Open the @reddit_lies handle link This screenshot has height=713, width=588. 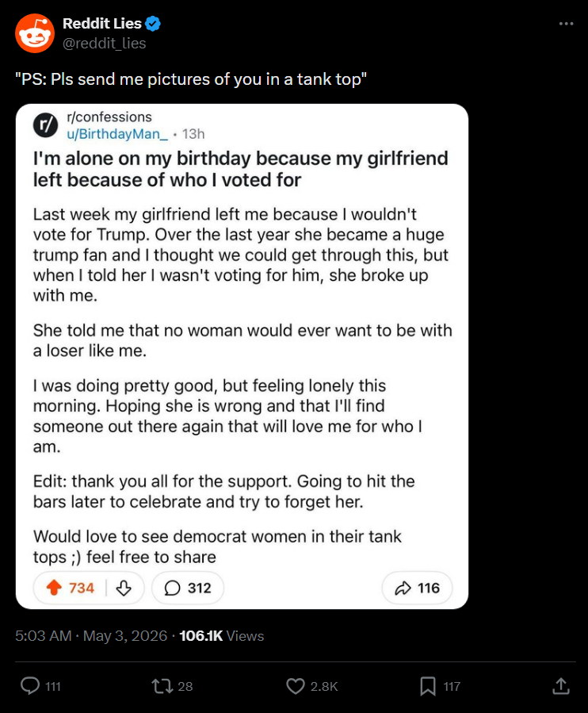coord(104,43)
